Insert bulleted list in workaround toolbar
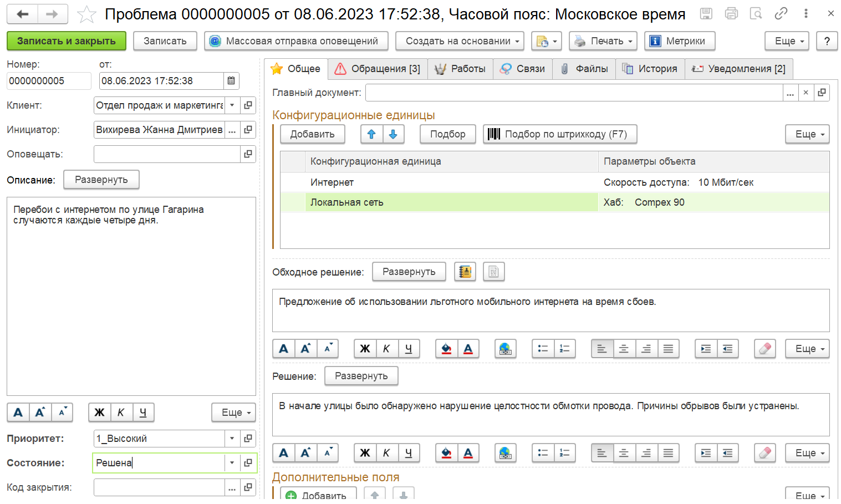Viewport: 841px width, 504px height. pyautogui.click(x=543, y=349)
